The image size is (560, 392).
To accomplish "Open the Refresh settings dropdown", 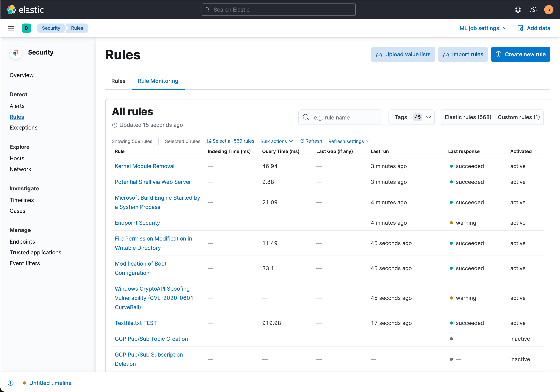I will tap(349, 141).
